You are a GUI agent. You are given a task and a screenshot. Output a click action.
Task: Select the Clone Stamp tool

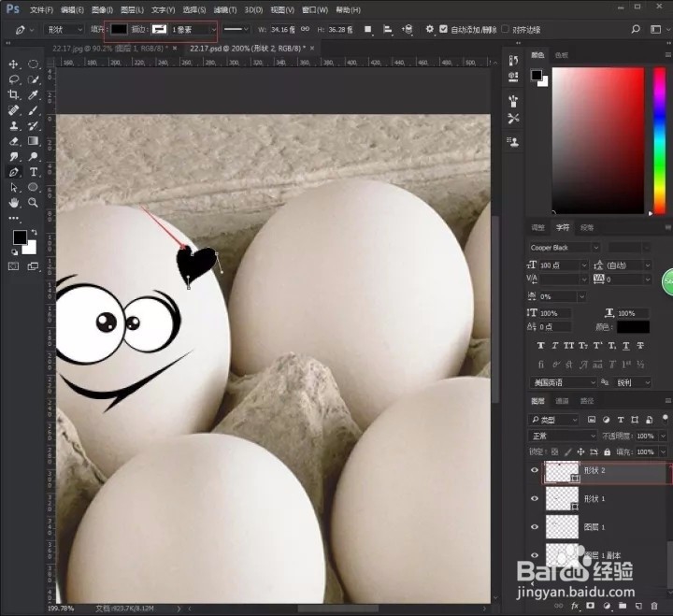14,126
